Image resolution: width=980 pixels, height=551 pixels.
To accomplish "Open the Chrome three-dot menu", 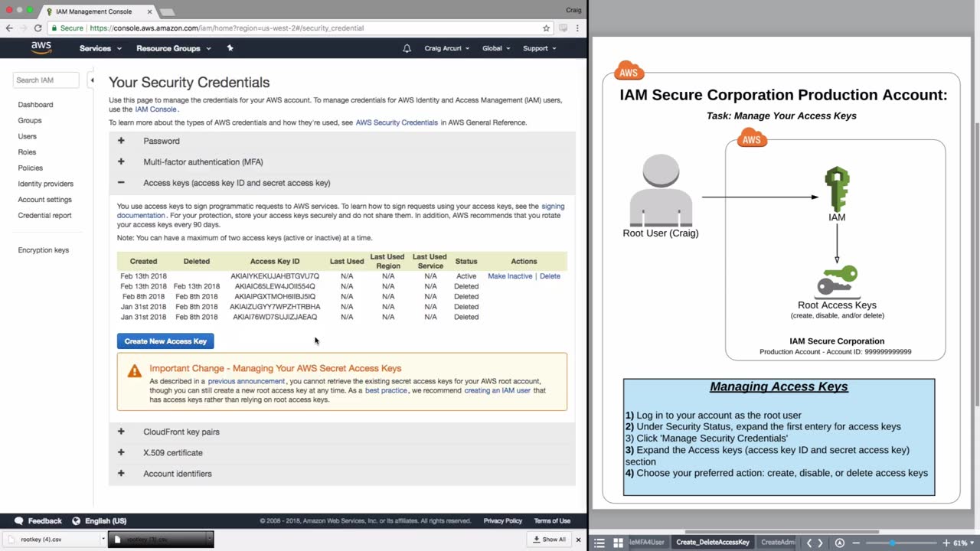I will coord(577,28).
